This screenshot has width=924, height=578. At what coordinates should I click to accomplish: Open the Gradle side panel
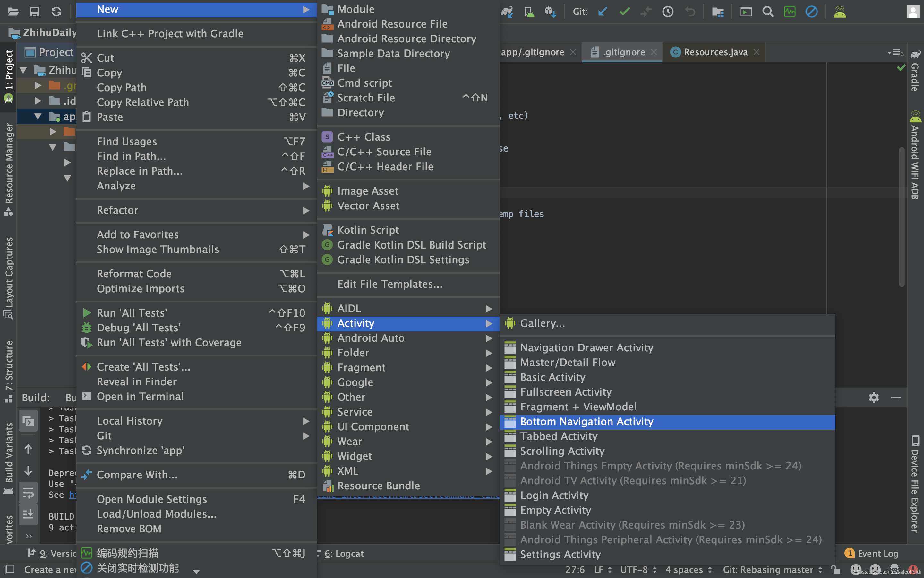[x=915, y=71]
